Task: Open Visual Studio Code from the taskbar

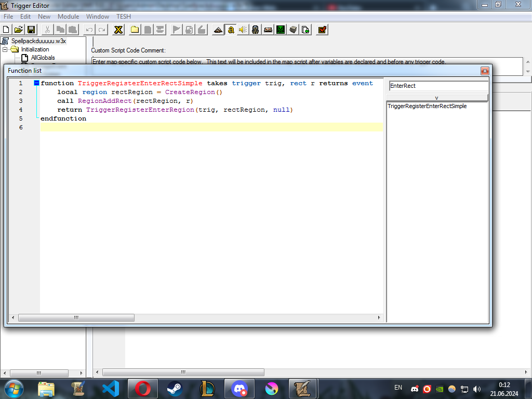Action: [110, 389]
